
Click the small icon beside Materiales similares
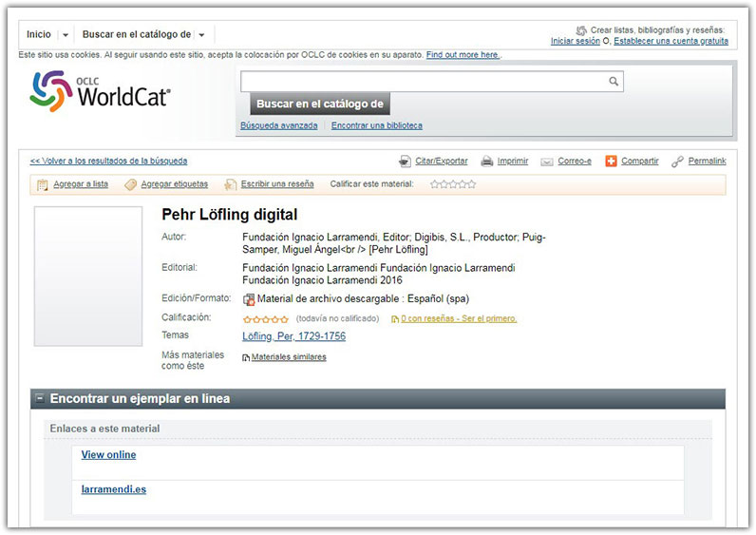pyautogui.click(x=246, y=357)
